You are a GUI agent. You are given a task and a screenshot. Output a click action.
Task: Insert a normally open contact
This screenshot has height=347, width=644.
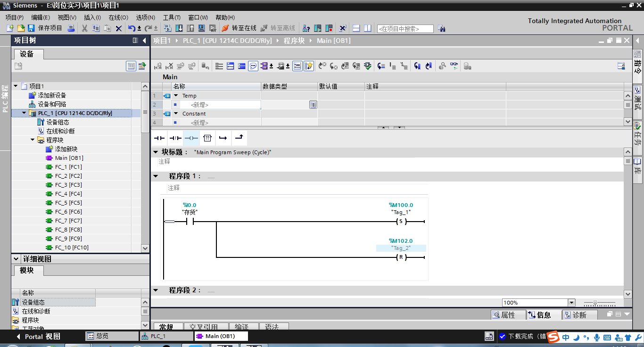pyautogui.click(x=160, y=138)
